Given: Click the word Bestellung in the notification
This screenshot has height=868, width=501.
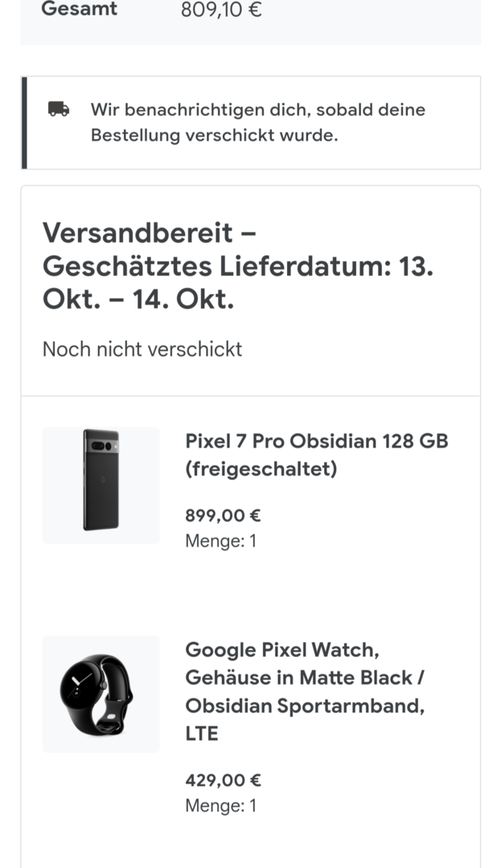Looking at the screenshot, I should [135, 135].
